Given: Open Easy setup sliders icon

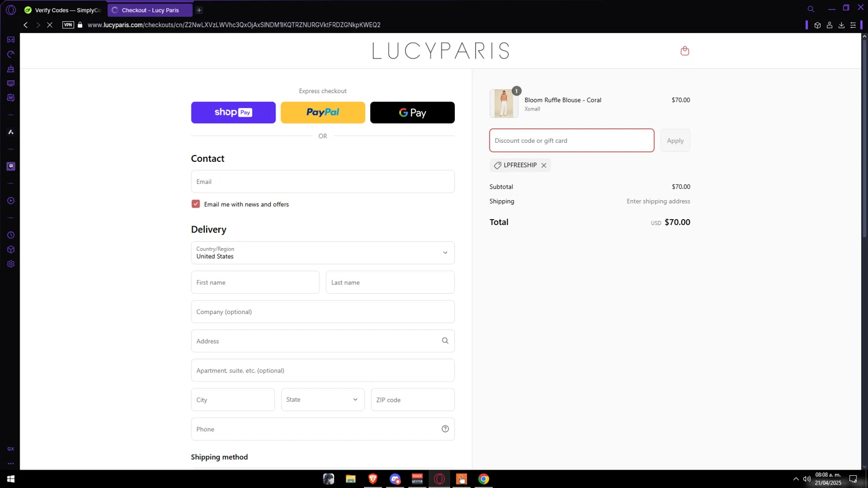Looking at the screenshot, I should coord(853,25).
